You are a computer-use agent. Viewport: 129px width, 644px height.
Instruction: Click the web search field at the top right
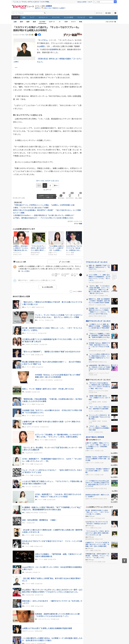(x=103, y=2)
